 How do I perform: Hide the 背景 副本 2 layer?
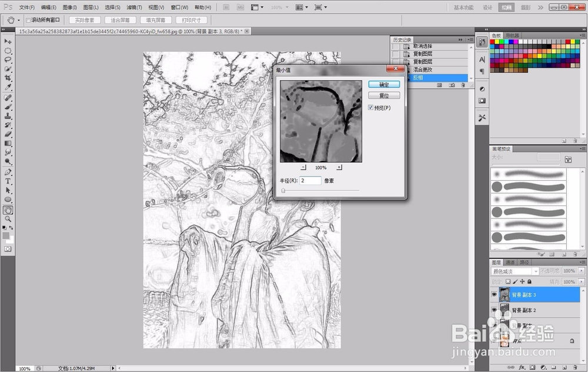point(495,310)
